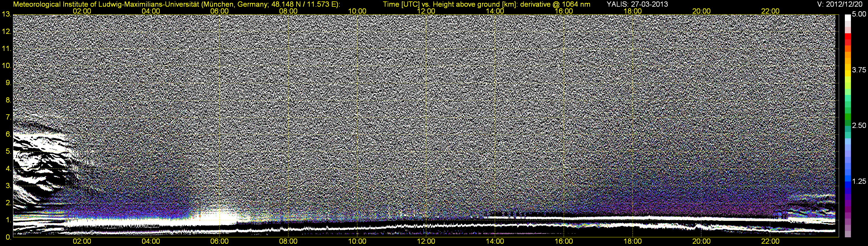Click the 10:00 label on the top time axis
This screenshot has height=246, width=868.
tap(357, 11)
